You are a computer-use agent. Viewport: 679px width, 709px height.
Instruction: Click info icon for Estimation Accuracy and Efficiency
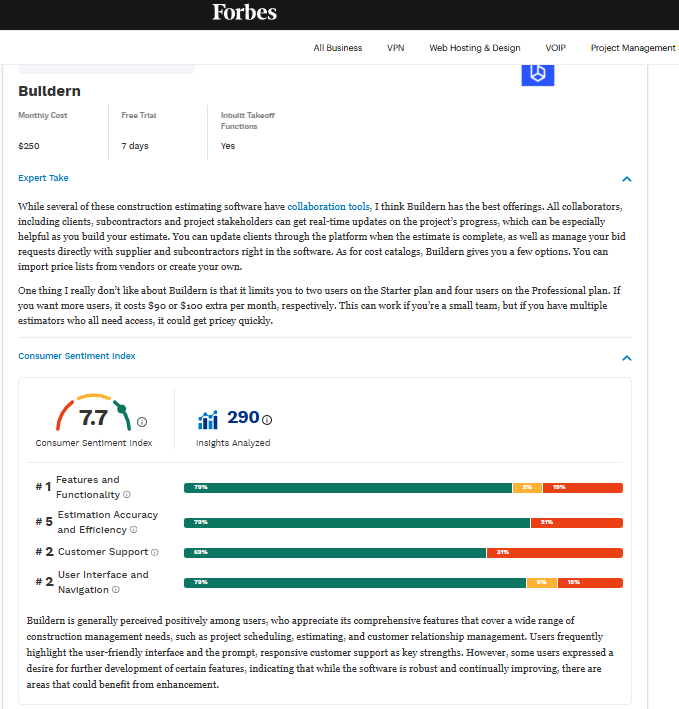(134, 530)
